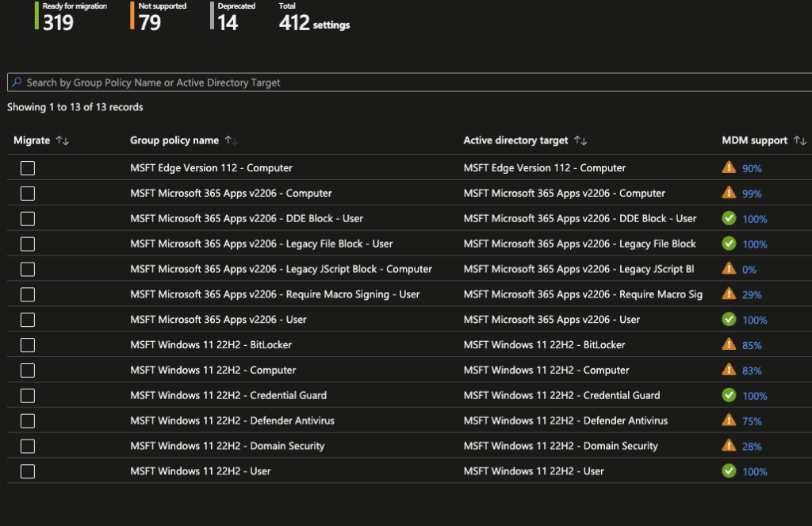
Task: Click warning icon for BitLocker row
Action: click(729, 344)
